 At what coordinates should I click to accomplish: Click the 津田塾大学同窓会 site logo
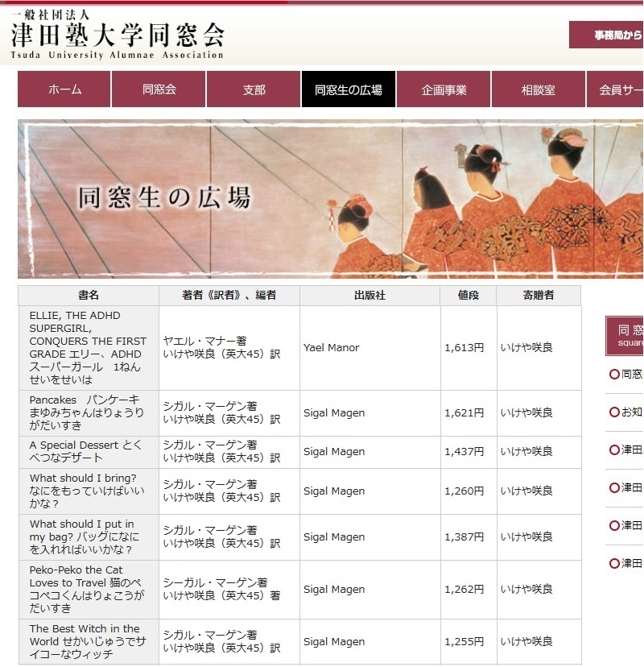[x=118, y=35]
